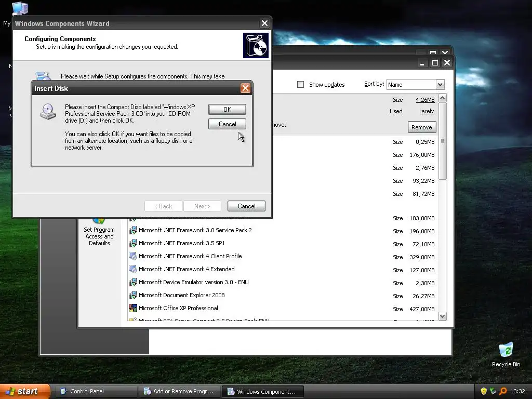Screen dimensions: 532x399
Task: Click the .NET Framework 3.5 SP1 installer icon
Action: (132, 243)
